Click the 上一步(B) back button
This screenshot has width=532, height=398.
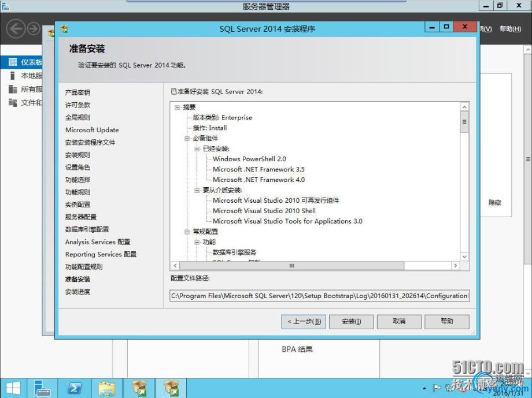click(304, 321)
